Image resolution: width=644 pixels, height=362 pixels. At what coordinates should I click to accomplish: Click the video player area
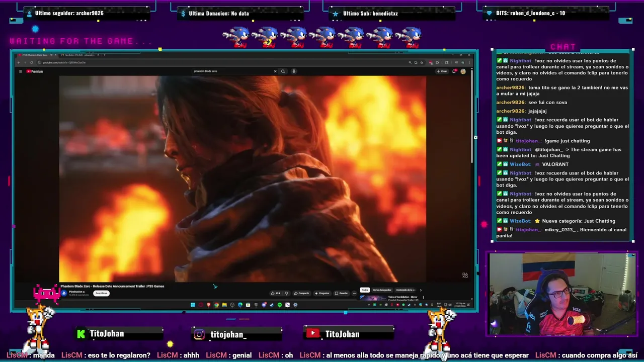(x=243, y=178)
